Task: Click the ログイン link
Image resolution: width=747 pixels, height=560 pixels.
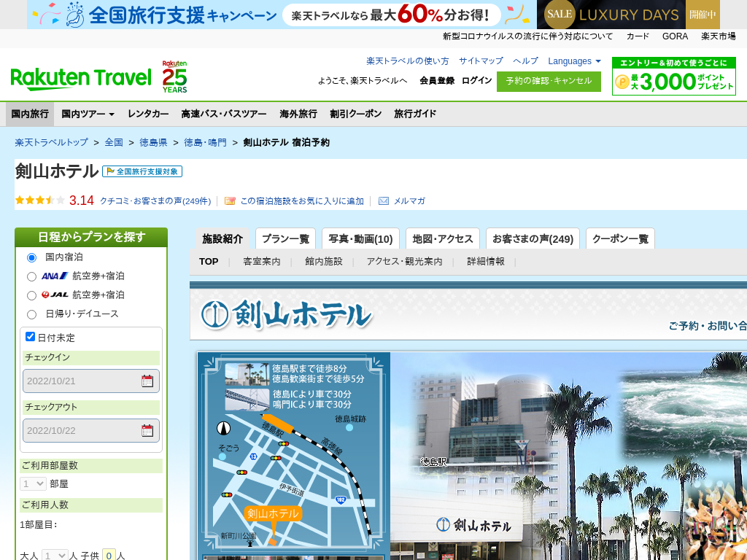Action: (x=476, y=80)
